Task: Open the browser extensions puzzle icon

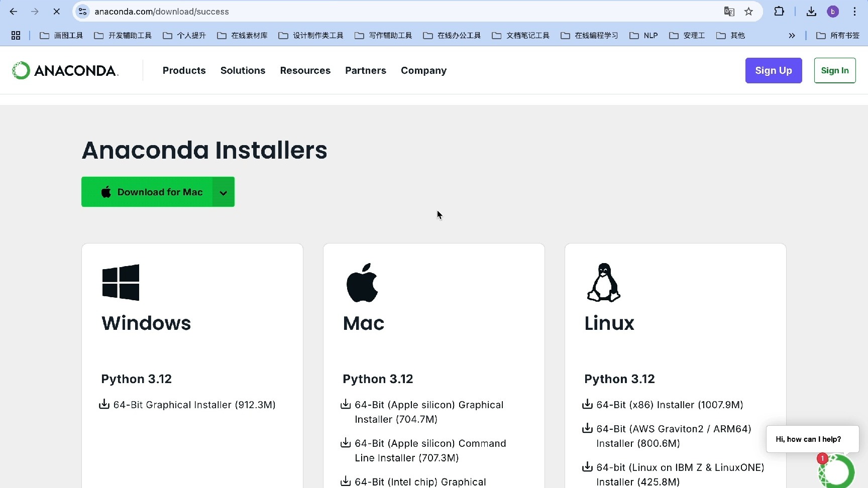Action: pyautogui.click(x=779, y=12)
